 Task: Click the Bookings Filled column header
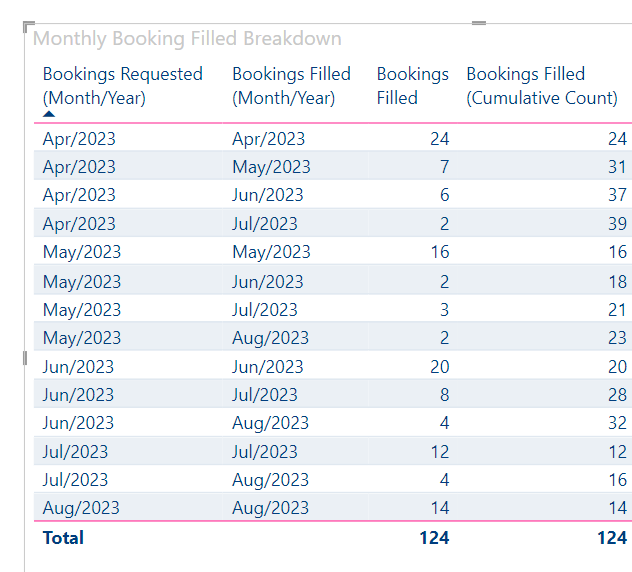pos(412,86)
